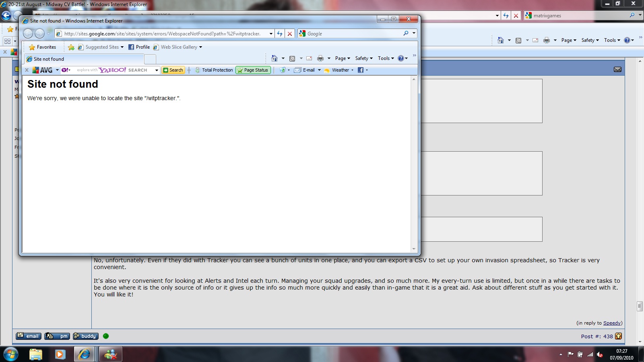Click the Feeds icon in the background window
Viewport: 644px width, 362px height.
point(518,40)
